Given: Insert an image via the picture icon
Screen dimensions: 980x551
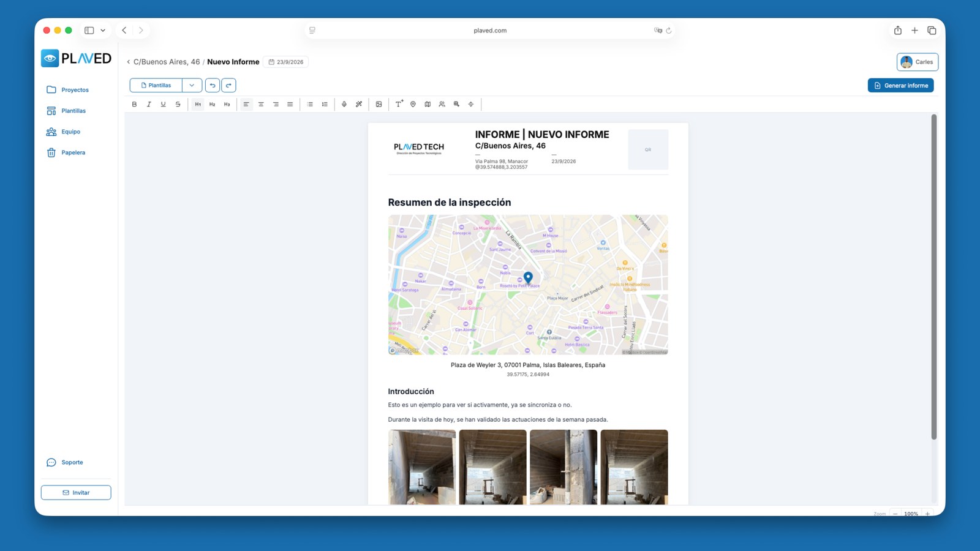Looking at the screenshot, I should [x=379, y=104].
